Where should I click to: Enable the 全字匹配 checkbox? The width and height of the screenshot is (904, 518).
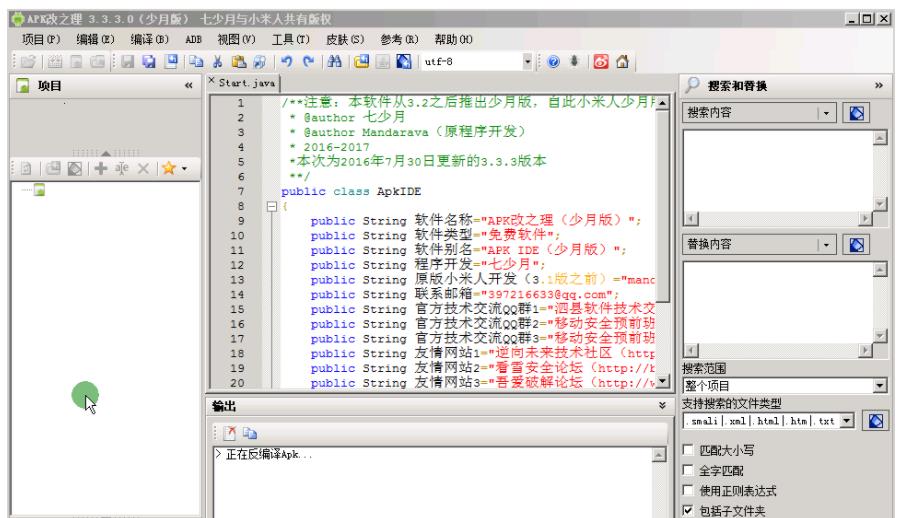688,470
